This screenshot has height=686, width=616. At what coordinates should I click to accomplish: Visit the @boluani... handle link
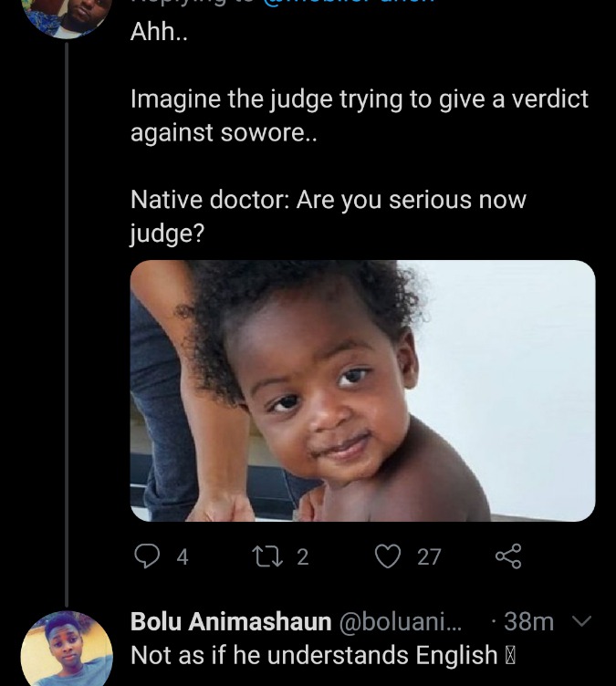click(x=400, y=622)
